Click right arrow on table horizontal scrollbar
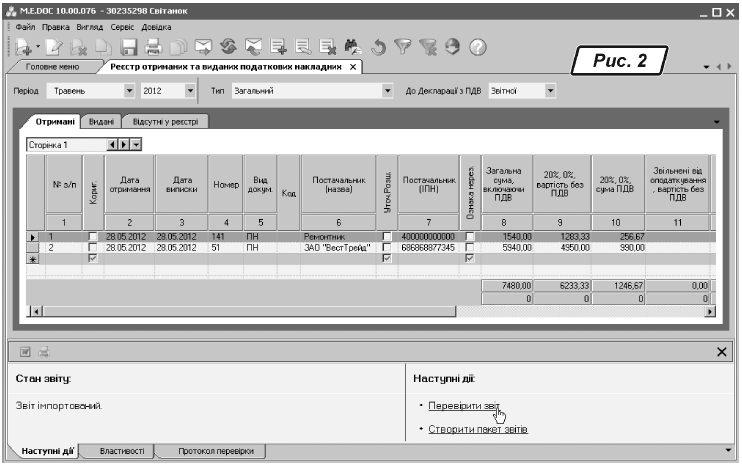 711,312
